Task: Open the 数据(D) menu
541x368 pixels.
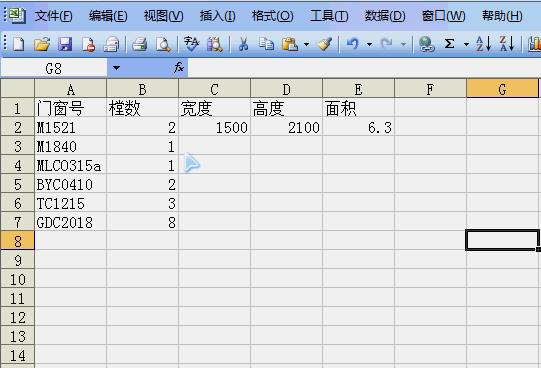Action: tap(385, 16)
